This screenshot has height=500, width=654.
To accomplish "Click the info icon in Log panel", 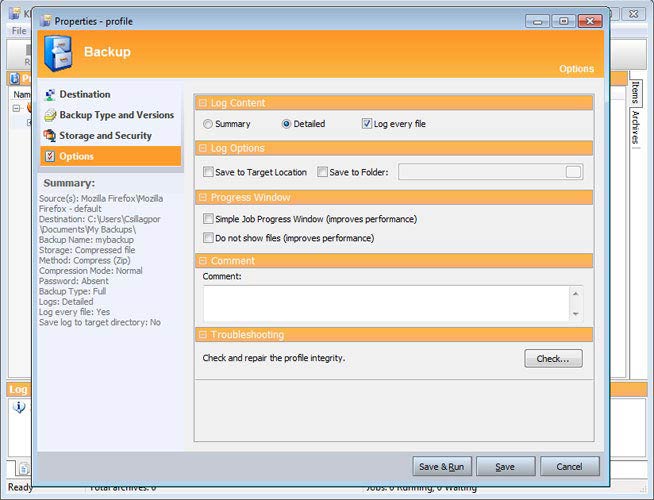I will click(x=20, y=407).
